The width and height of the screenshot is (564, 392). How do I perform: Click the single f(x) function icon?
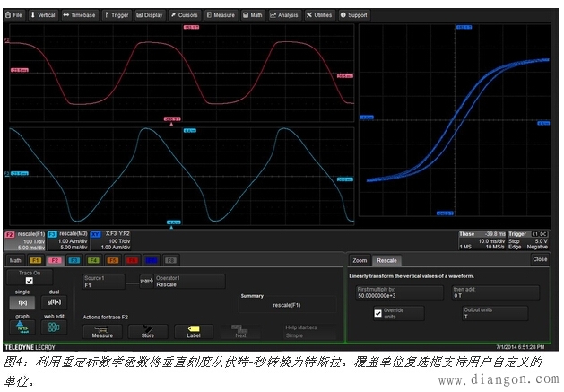(x=24, y=302)
